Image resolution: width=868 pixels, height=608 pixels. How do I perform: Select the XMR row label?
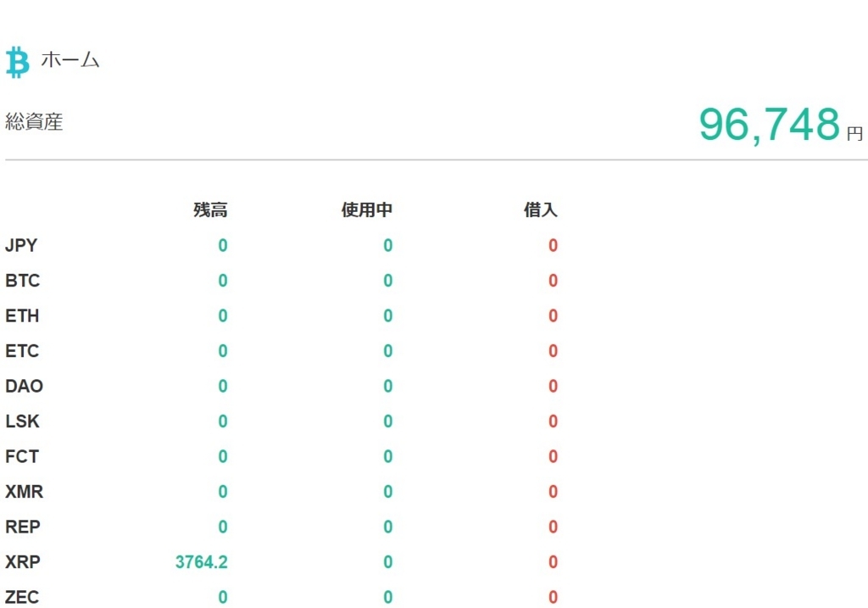pyautogui.click(x=24, y=492)
